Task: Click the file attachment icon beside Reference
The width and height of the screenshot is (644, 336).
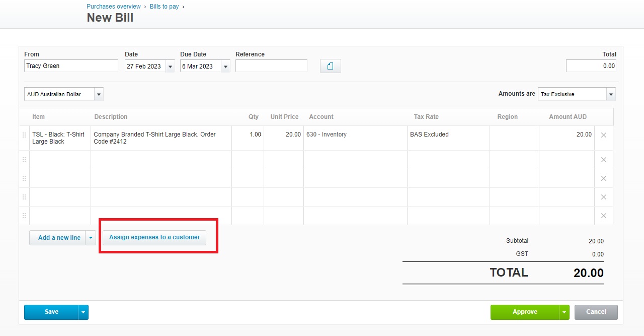Action: [330, 66]
